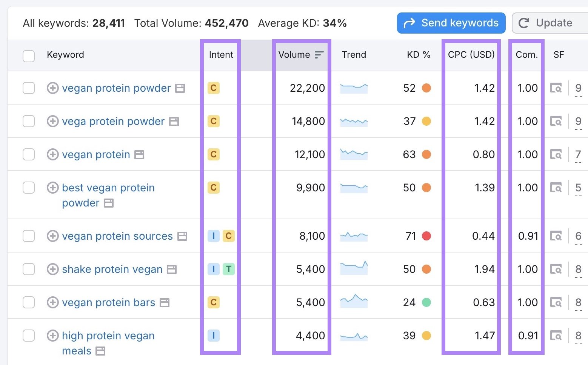588x365 pixels.
Task: Expand 'shake protein vegan' with its plus button
Action: pos(52,269)
